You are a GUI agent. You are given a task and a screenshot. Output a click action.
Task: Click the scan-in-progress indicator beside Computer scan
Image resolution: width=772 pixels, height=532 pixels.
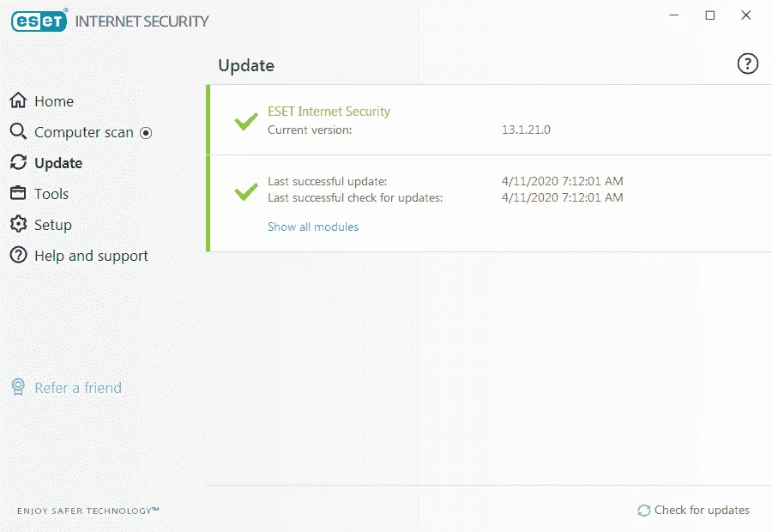(146, 133)
